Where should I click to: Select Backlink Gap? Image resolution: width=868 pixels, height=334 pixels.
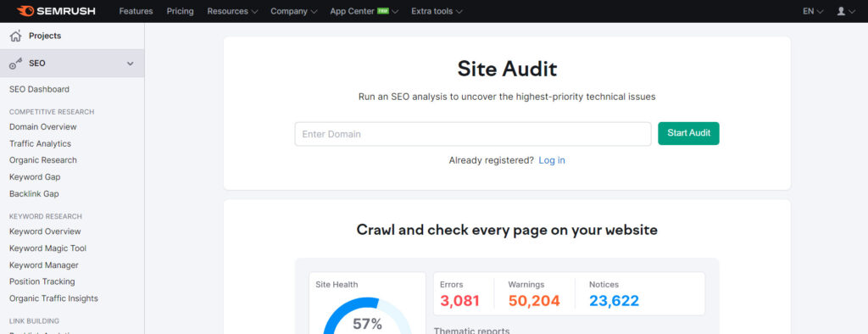point(34,194)
